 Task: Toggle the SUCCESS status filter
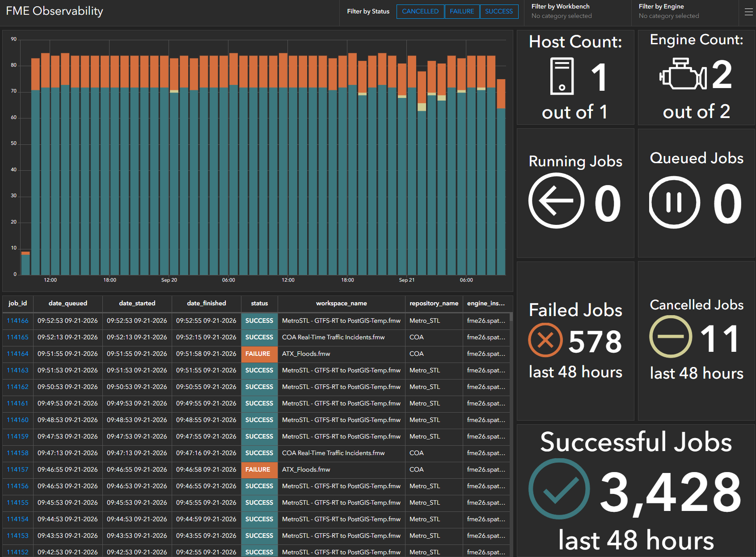click(x=499, y=11)
